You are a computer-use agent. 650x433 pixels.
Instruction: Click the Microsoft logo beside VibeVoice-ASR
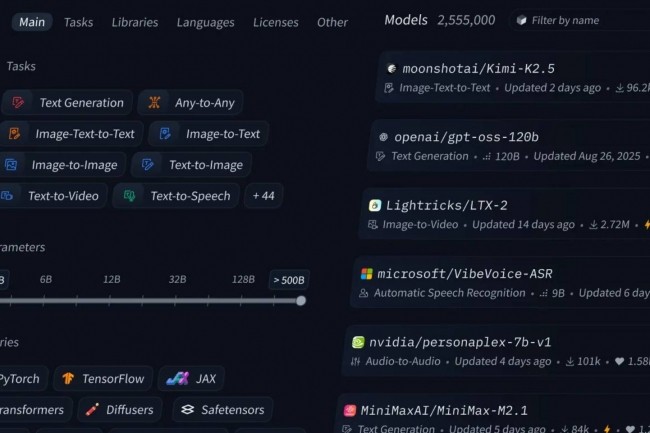tap(366, 273)
